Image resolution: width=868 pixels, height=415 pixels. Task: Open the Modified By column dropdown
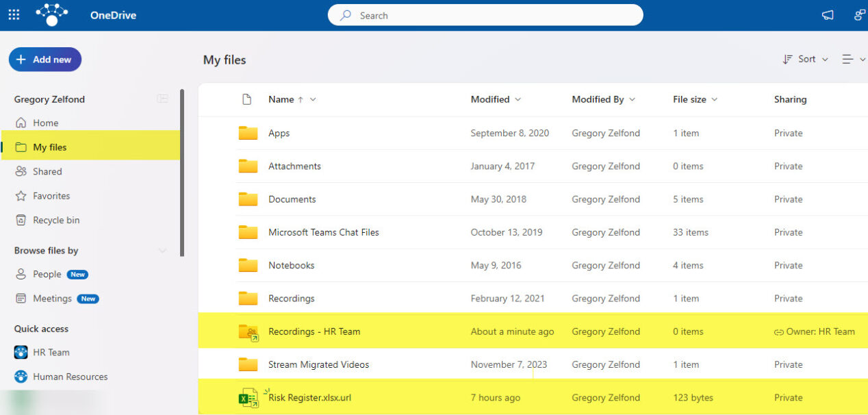(x=632, y=99)
